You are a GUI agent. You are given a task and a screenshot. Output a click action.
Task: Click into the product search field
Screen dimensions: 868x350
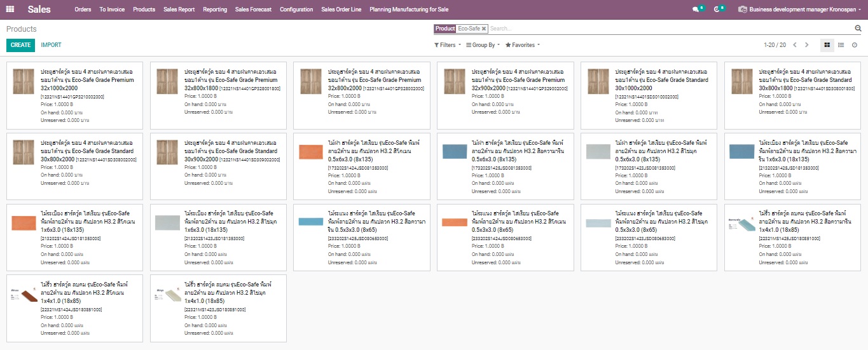pyautogui.click(x=668, y=29)
